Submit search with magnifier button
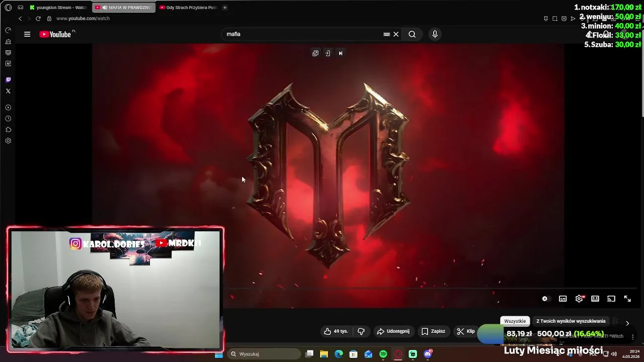This screenshot has width=644, height=362. click(x=412, y=34)
